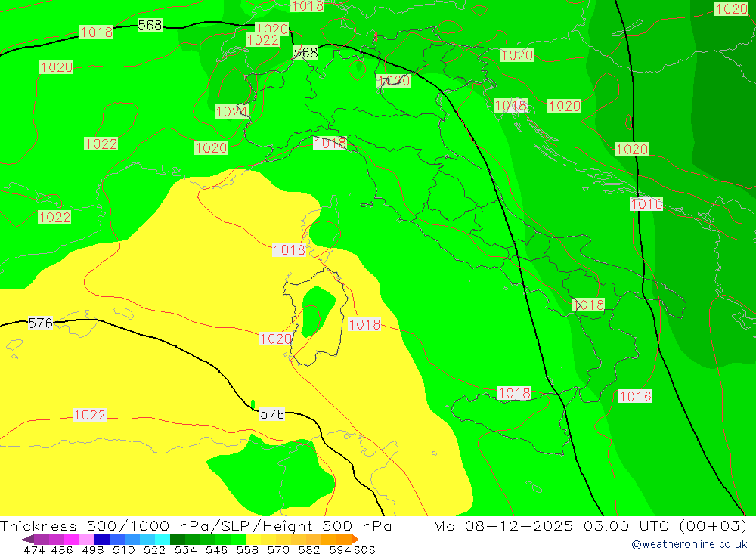Click the 534 legend value

pos(185,549)
